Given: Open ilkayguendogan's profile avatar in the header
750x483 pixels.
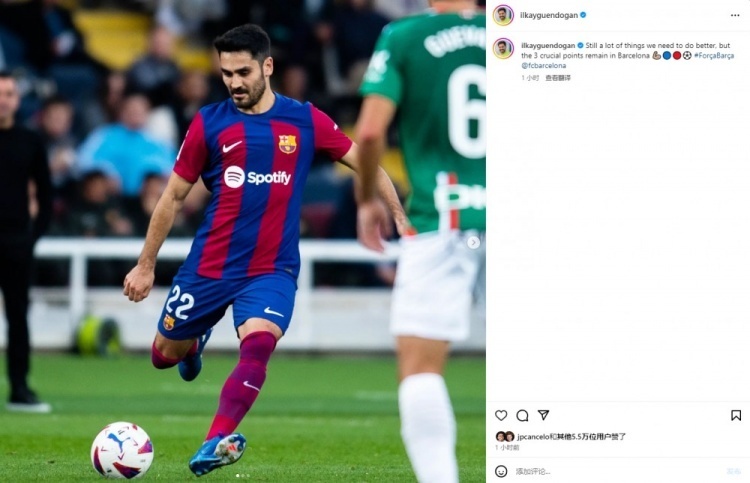Looking at the screenshot, I should click(x=503, y=15).
